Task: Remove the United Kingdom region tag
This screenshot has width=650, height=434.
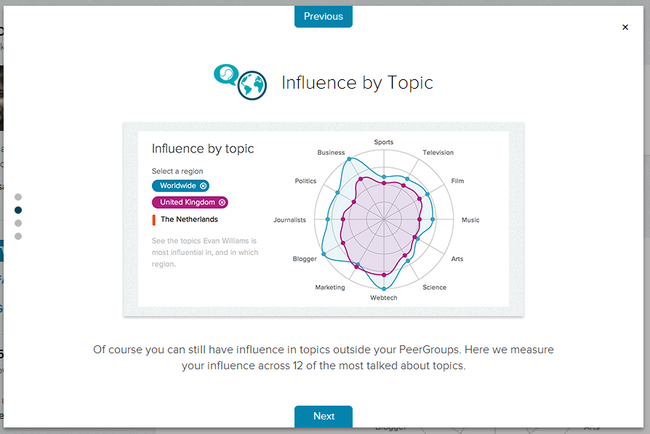Action: pos(221,202)
